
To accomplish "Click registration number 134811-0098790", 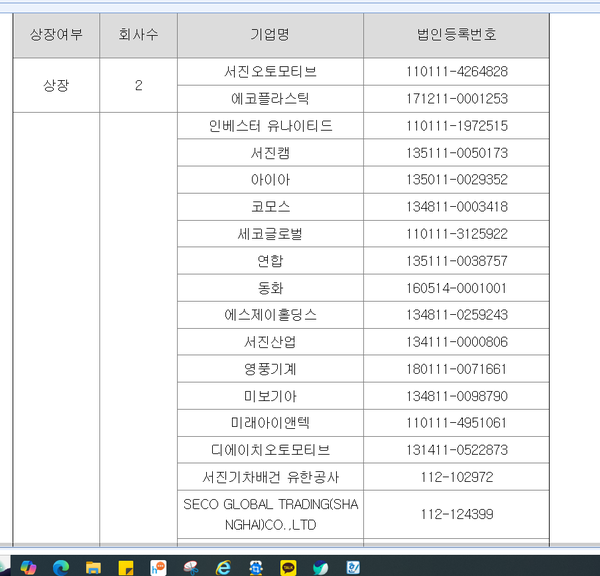I will [x=457, y=396].
